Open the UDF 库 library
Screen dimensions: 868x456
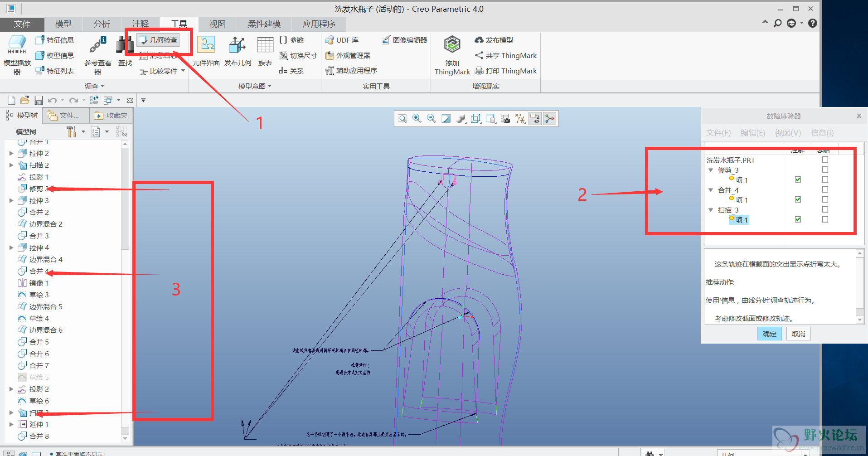342,40
